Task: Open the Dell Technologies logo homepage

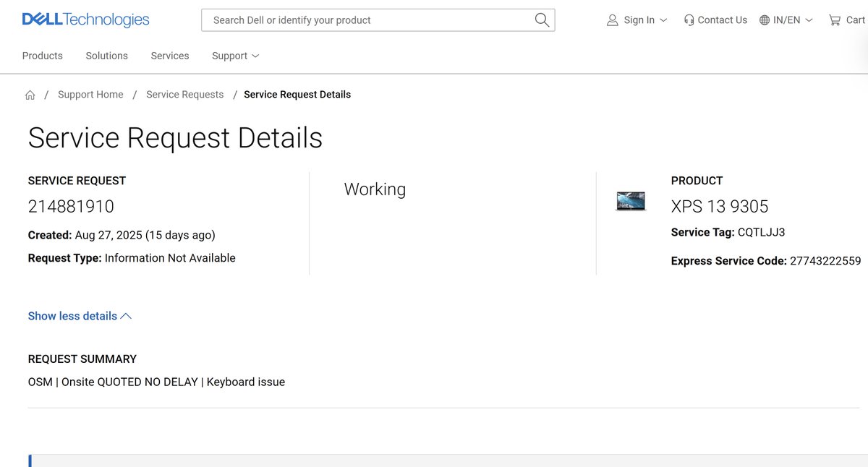Action: 86,20
